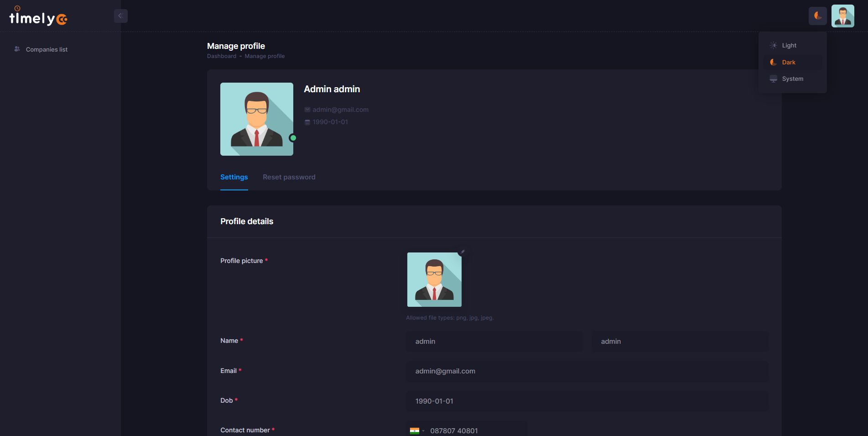Go to Dashboard via breadcrumb link

(222, 56)
